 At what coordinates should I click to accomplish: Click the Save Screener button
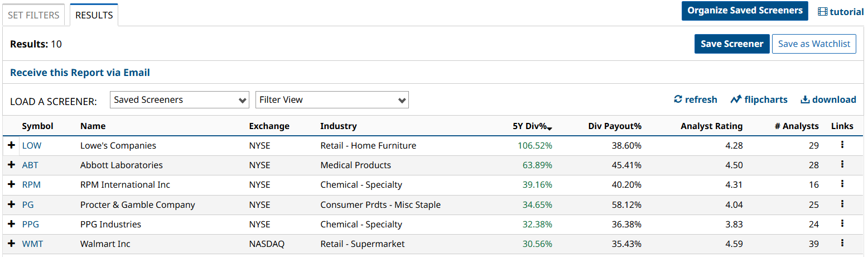tap(732, 44)
